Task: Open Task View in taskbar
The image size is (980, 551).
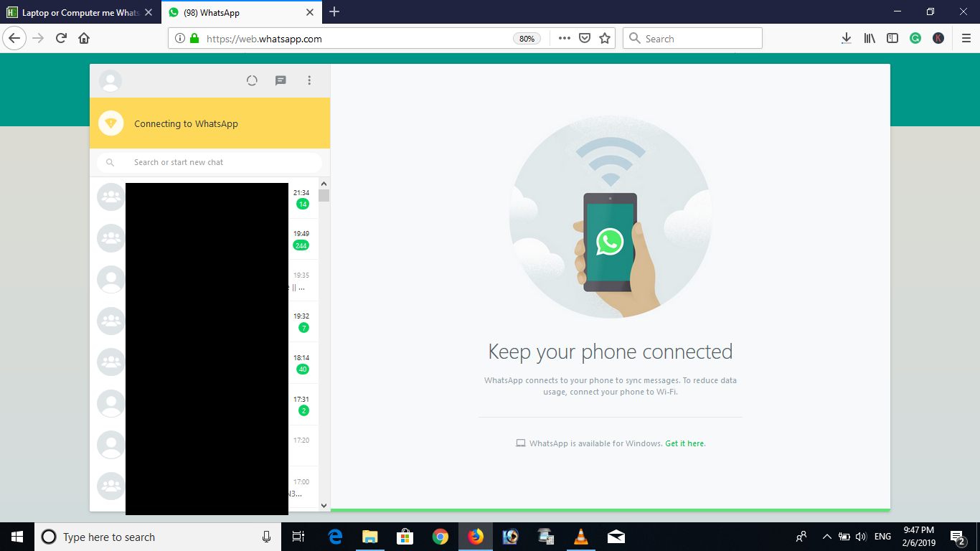Action: 299,537
